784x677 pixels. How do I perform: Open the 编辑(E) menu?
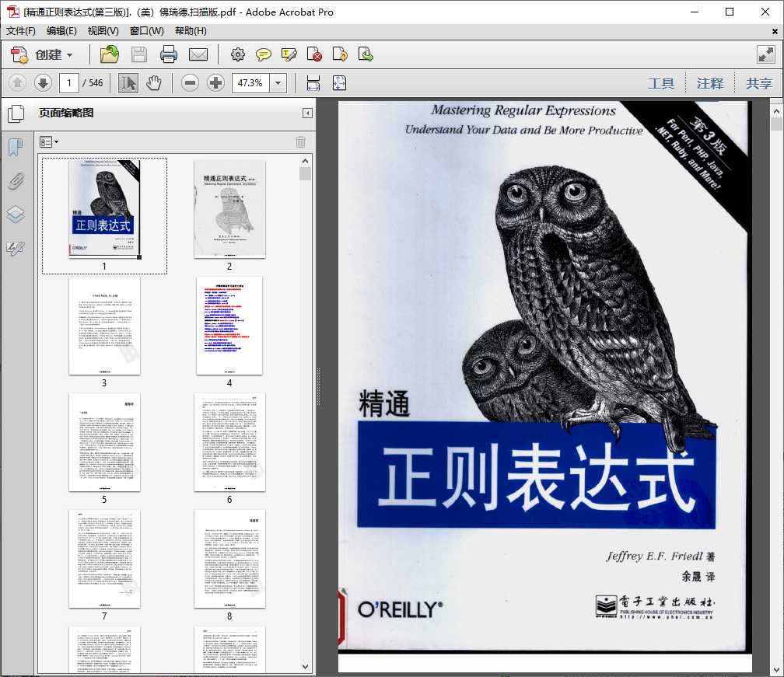tap(61, 31)
